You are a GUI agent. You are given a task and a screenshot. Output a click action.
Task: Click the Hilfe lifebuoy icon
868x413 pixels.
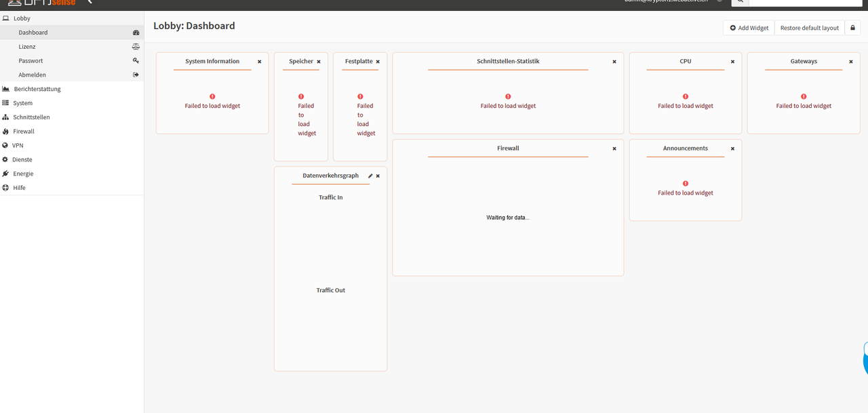click(5, 188)
